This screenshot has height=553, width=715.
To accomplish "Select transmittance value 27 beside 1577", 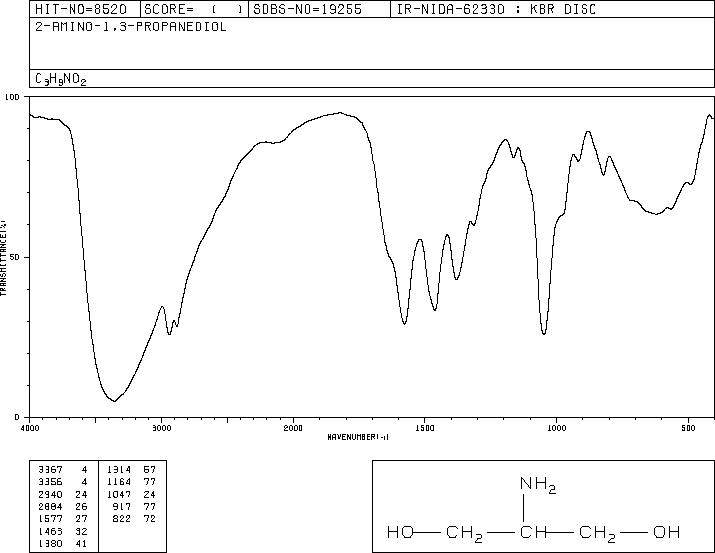I will (81, 519).
